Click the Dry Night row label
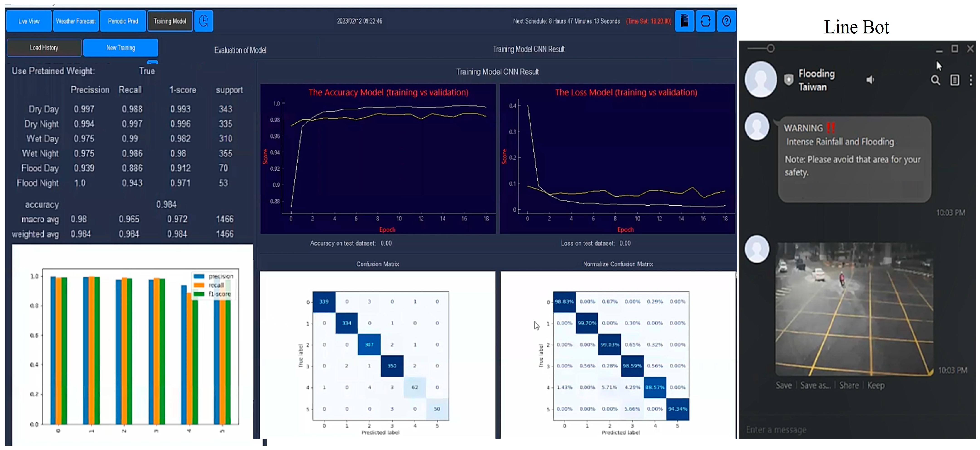The image size is (980, 450). point(41,124)
